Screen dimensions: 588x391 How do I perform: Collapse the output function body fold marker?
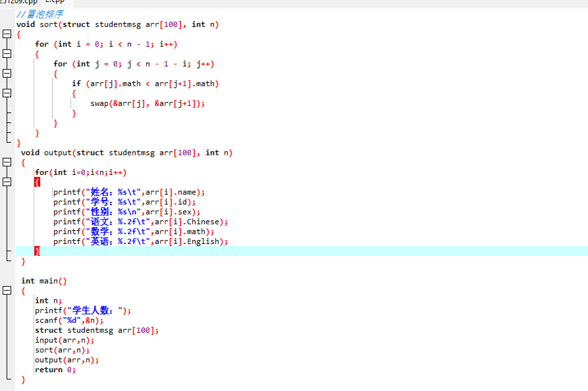point(7,162)
